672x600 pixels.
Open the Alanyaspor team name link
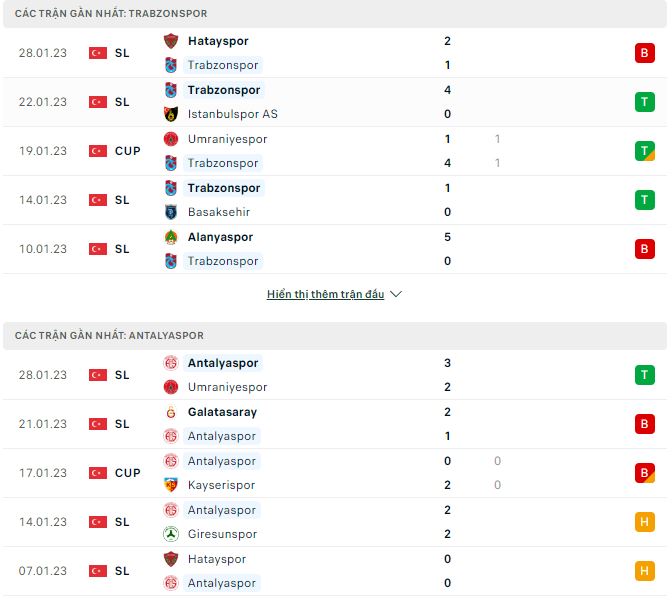pos(220,237)
